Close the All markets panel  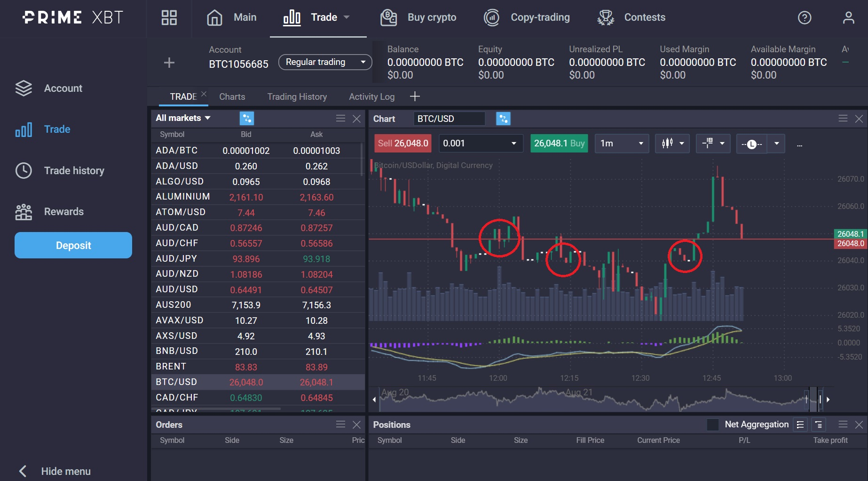pyautogui.click(x=356, y=119)
